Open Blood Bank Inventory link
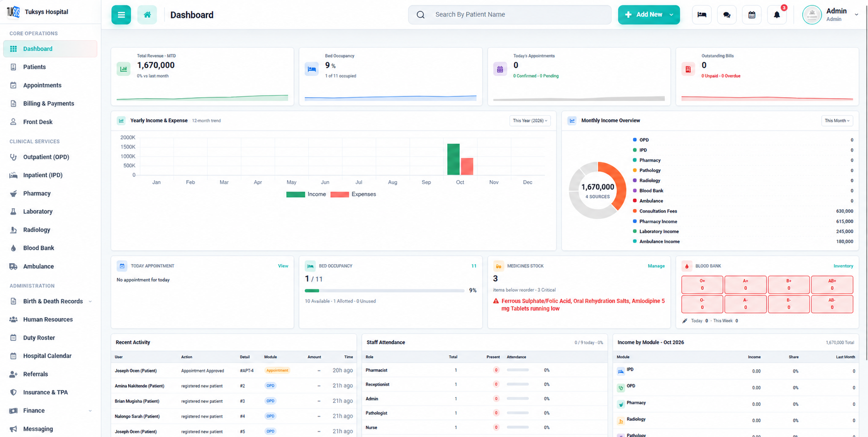The image size is (868, 437). point(843,266)
